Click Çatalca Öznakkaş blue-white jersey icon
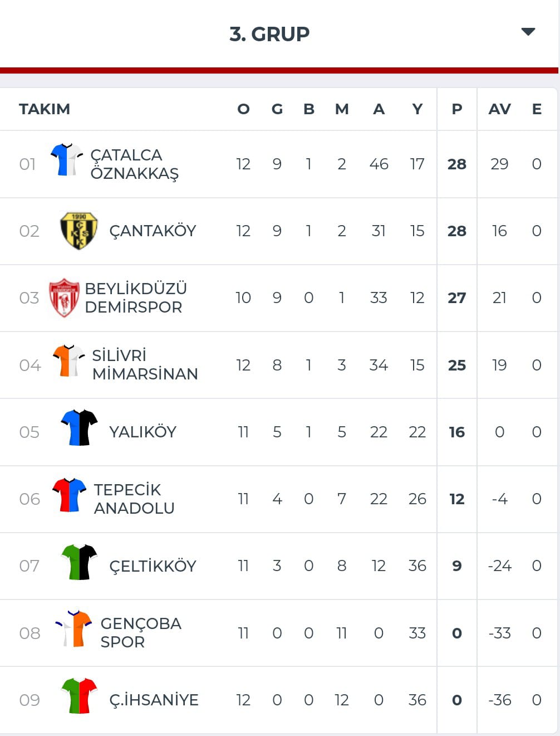The height and width of the screenshot is (736, 560). (x=67, y=160)
